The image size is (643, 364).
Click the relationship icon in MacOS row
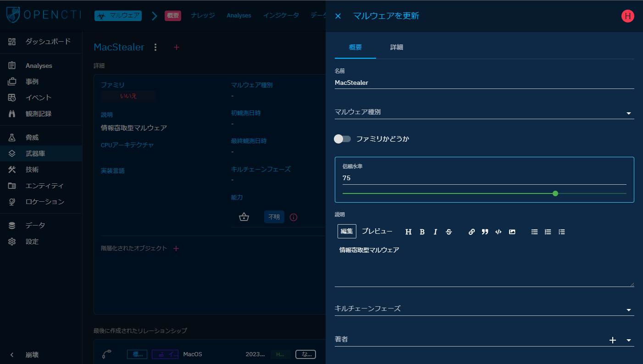pyautogui.click(x=106, y=354)
